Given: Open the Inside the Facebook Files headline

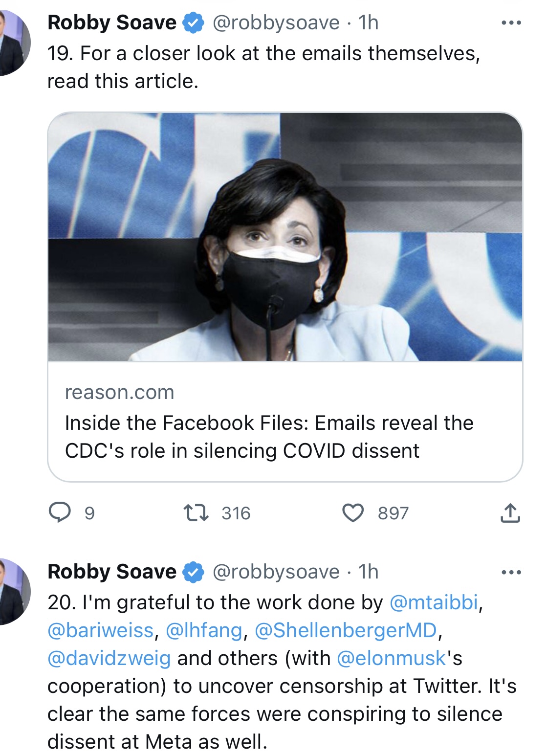Looking at the screenshot, I should (269, 437).
